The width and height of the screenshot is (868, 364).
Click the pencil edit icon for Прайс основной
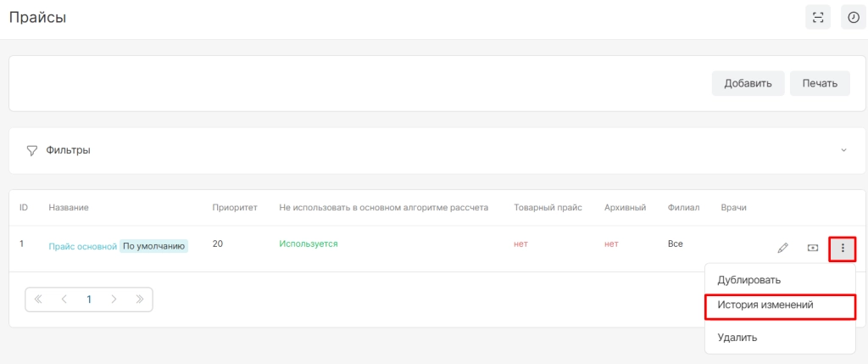782,248
